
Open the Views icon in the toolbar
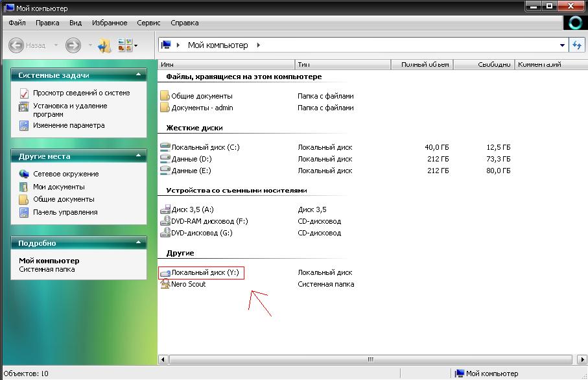(125, 45)
